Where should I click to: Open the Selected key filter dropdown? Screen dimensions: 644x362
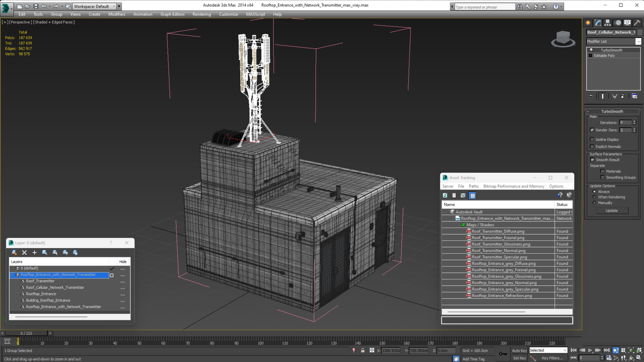pos(565,350)
